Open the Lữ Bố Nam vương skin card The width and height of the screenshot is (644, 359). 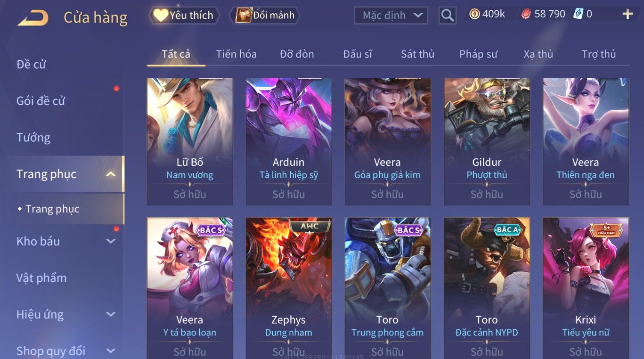click(190, 142)
